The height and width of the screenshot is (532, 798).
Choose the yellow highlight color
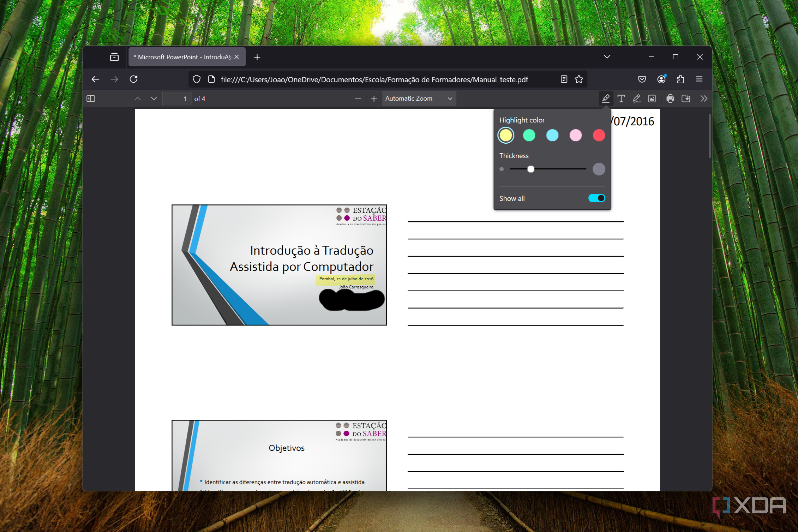click(506, 135)
